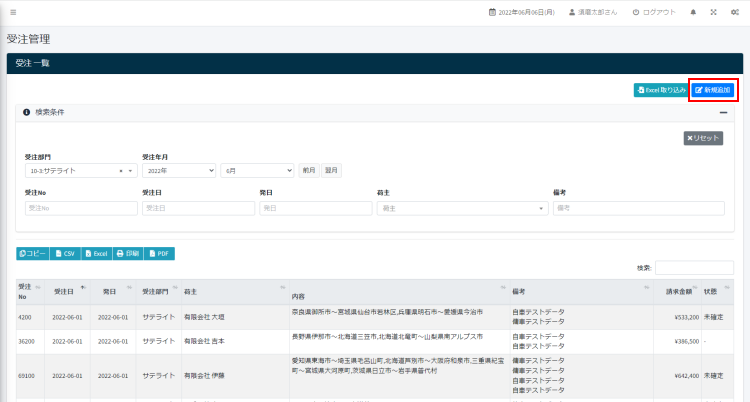750x402 pixels.
Task: Click the 新規追加 add new button
Action: pos(714,90)
